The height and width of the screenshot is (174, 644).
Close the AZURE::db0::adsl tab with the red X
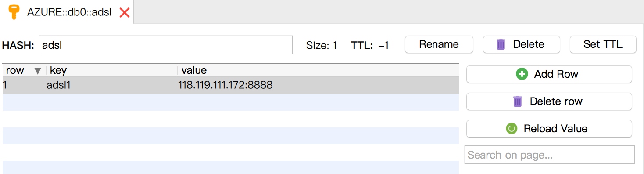[x=125, y=13]
